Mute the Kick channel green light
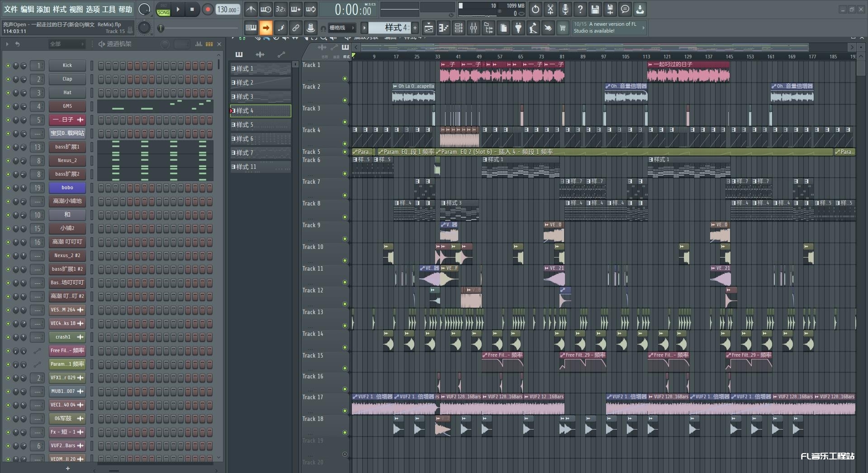The image size is (868, 473). coord(8,66)
